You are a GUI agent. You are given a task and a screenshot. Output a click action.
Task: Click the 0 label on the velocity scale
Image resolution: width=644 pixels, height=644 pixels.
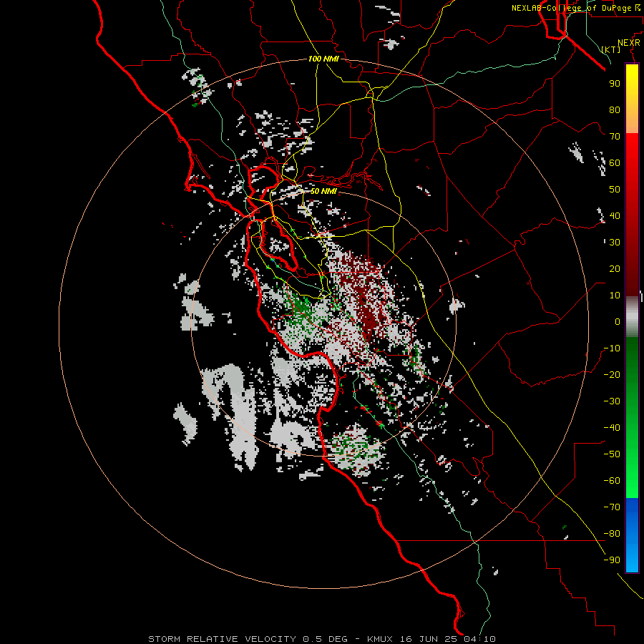(618, 322)
